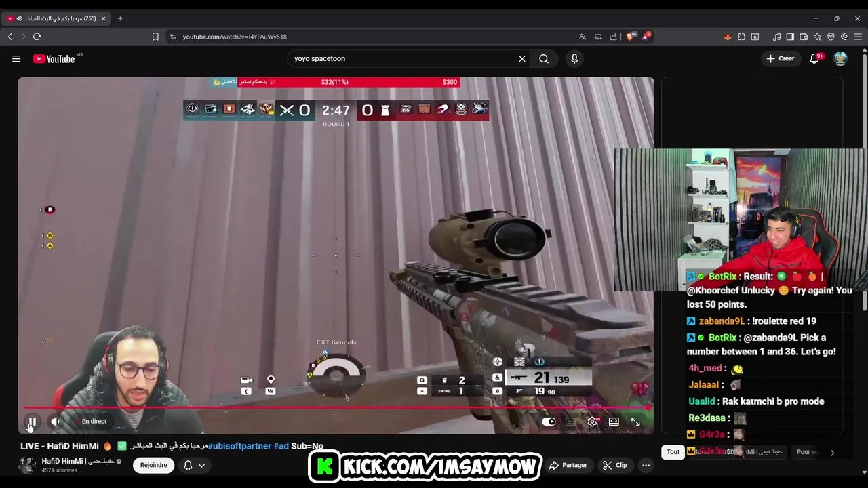Focus the 'yoyo spacetoon' search field
Viewport: 868px width, 488px height.
click(x=403, y=59)
